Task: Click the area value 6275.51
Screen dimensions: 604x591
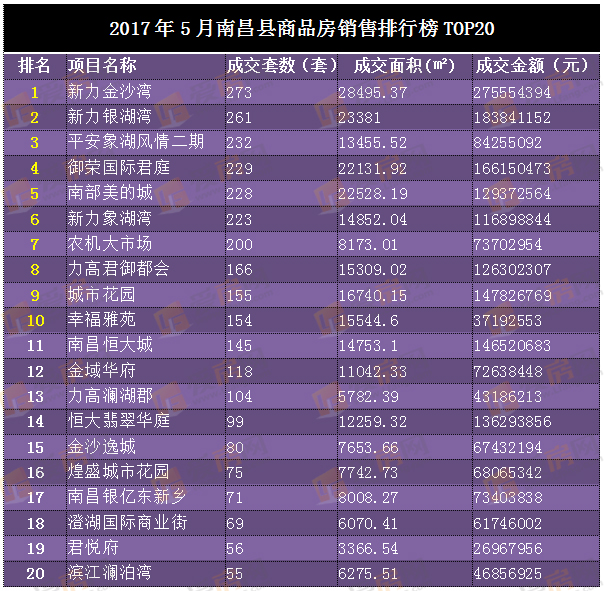Action: click(x=368, y=574)
